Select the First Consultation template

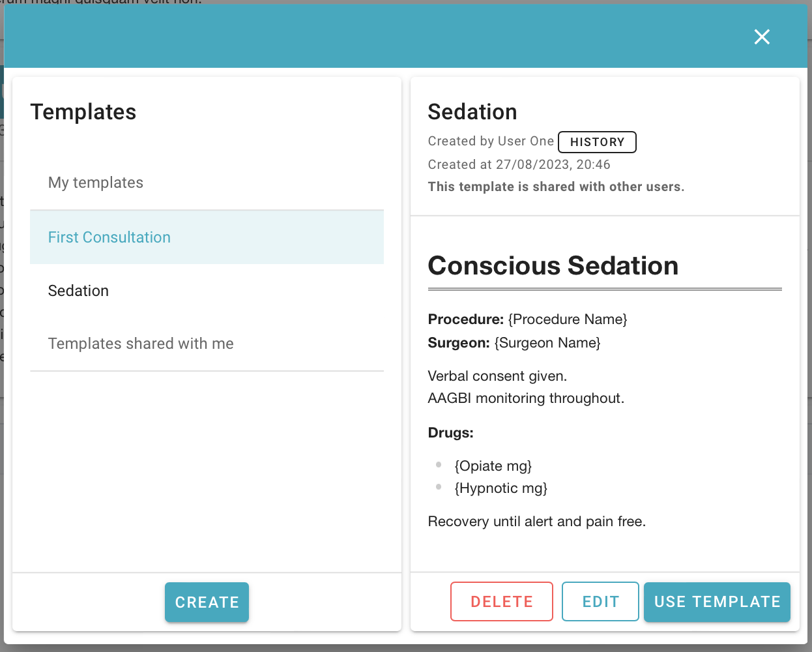click(x=109, y=237)
